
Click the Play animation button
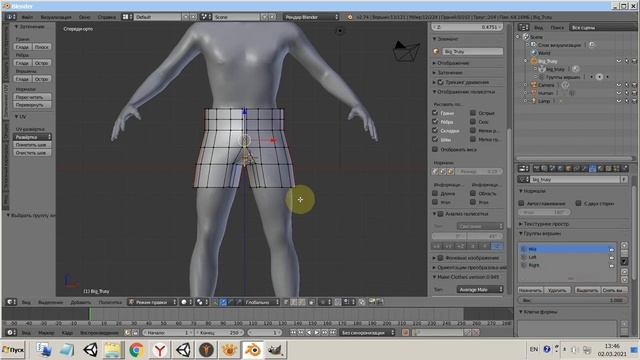[317, 332]
